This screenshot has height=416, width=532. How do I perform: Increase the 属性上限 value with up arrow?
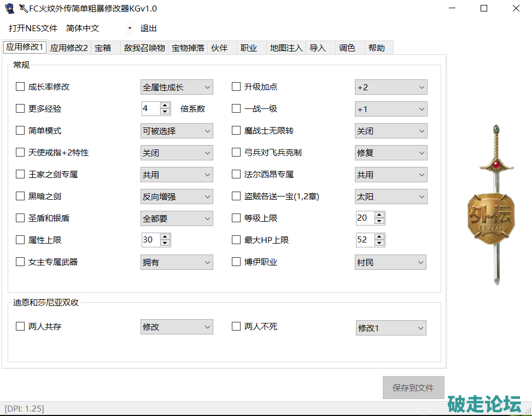[165, 236]
